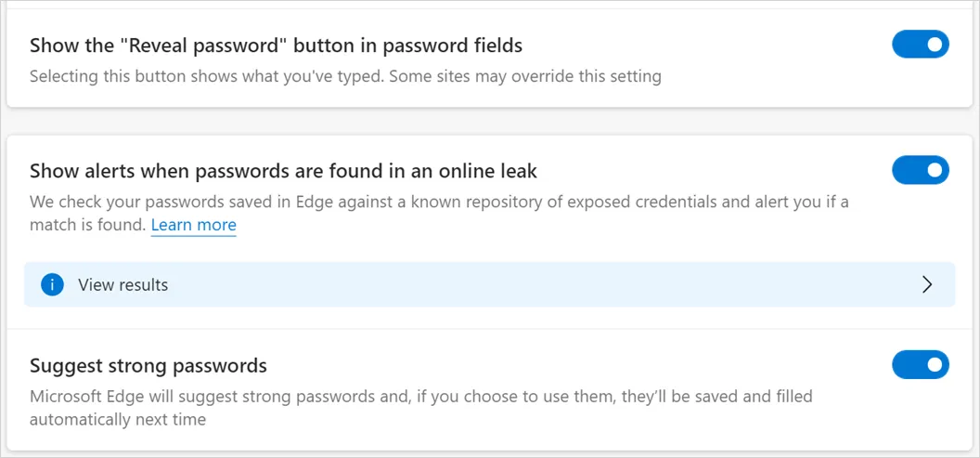Click the Show alerts when passwords found heading
The image size is (980, 458).
(283, 171)
